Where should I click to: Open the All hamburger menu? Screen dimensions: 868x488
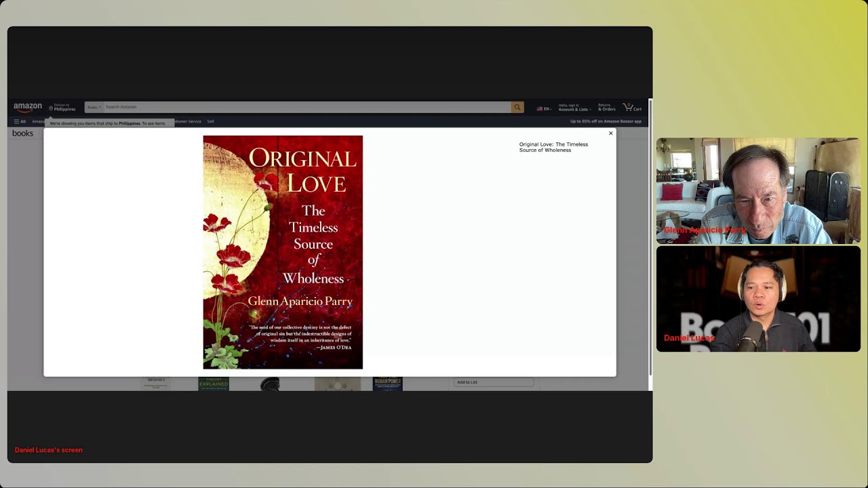click(20, 121)
